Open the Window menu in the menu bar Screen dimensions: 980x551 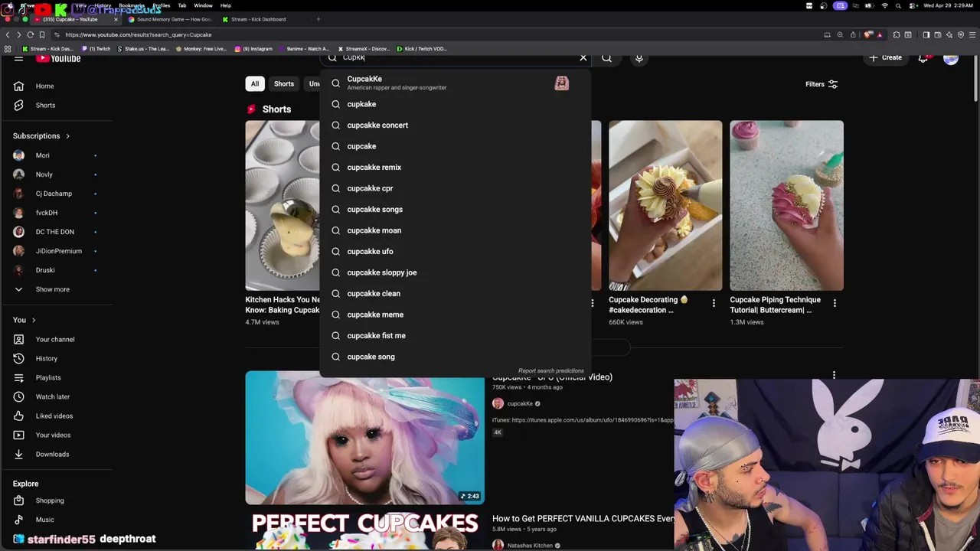203,5
